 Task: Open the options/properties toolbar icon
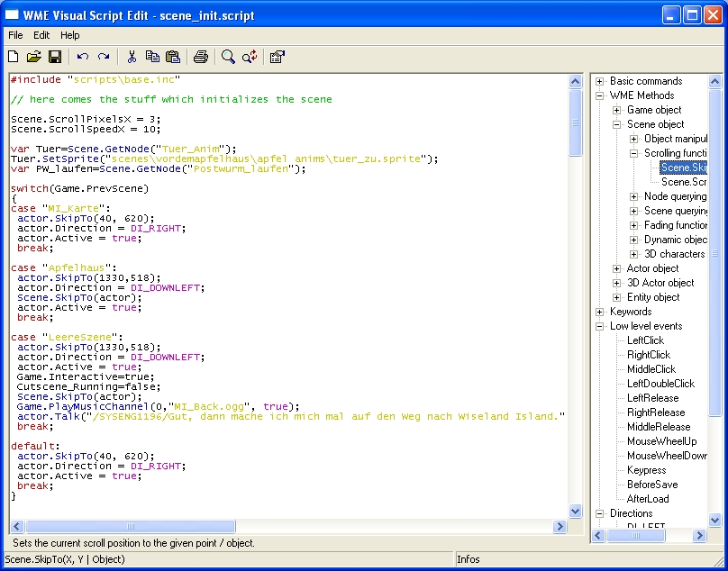tap(278, 57)
